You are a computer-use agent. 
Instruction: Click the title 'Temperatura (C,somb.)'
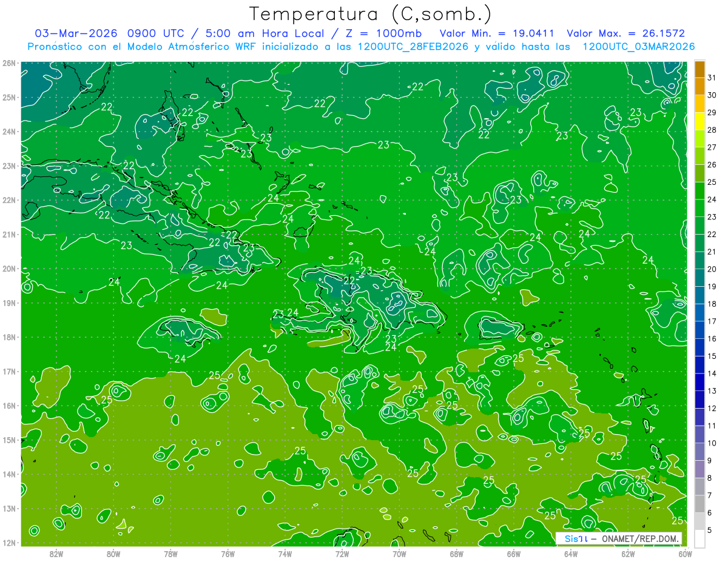tap(371, 14)
